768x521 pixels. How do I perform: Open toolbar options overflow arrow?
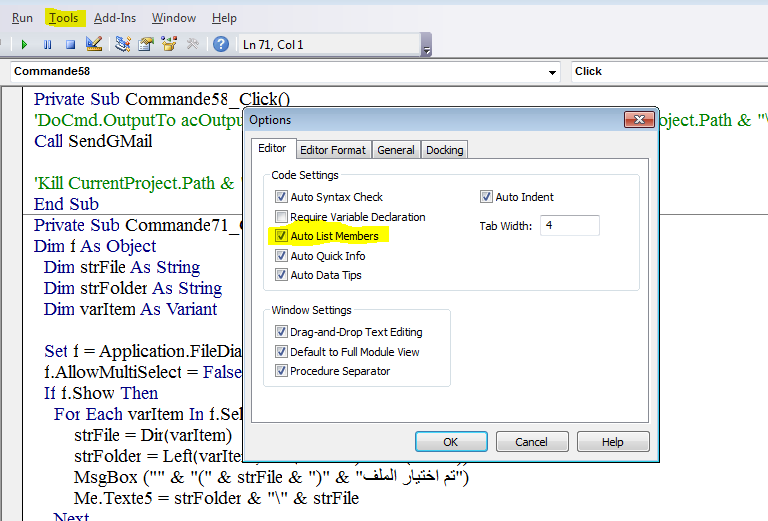pyautogui.click(x=427, y=49)
